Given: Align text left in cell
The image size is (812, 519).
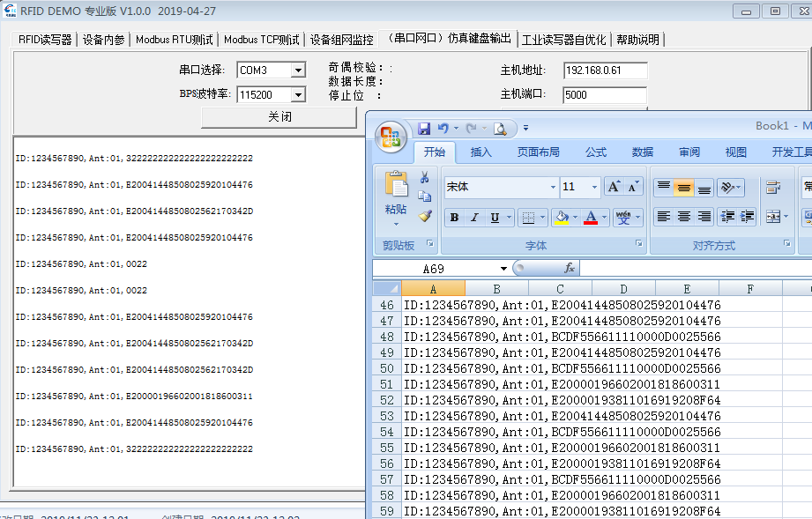Looking at the screenshot, I should [664, 217].
